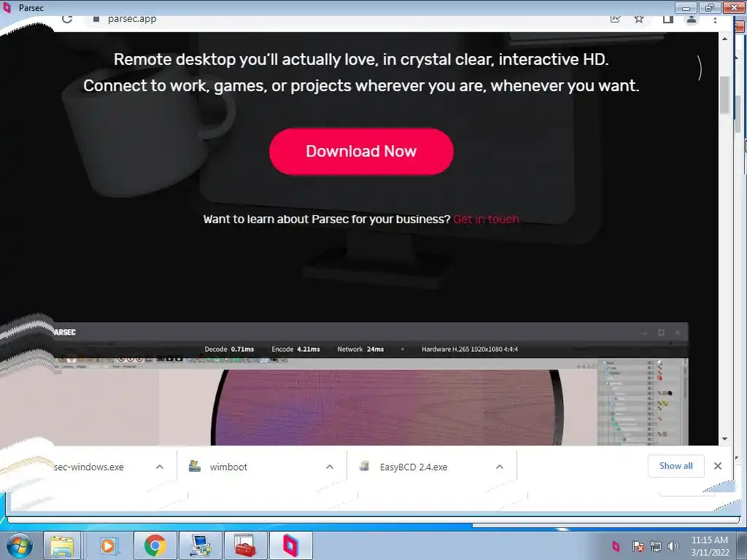Launch Windows Media Player from taskbar
The image size is (747, 560).
109,545
